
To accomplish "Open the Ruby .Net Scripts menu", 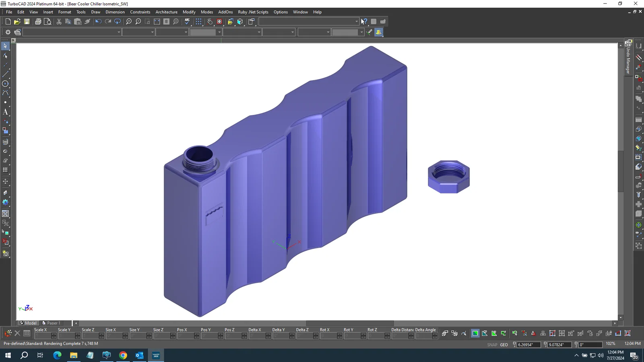I will [x=253, y=12].
